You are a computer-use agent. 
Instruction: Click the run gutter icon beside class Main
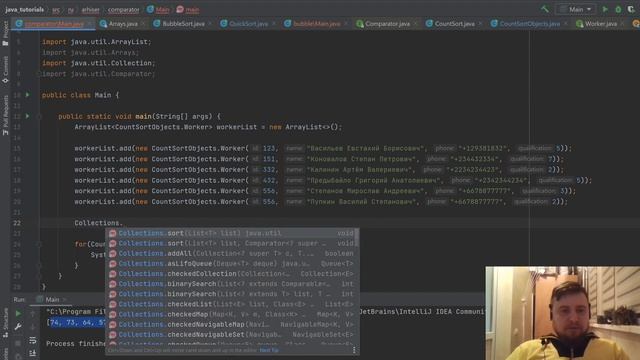28,95
